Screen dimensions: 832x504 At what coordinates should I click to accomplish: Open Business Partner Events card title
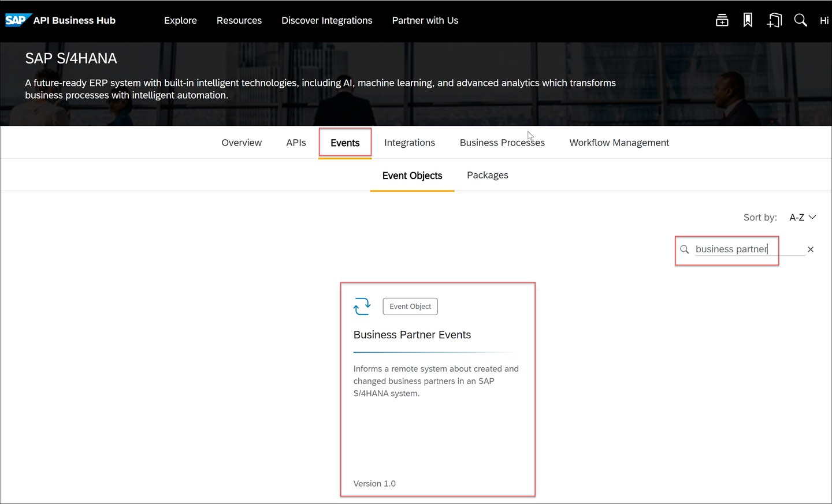tap(412, 335)
